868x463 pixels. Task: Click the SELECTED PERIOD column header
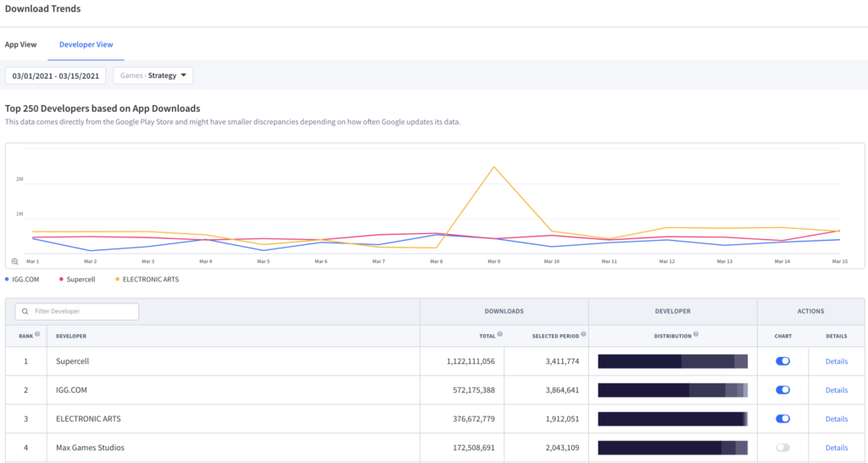pos(555,336)
